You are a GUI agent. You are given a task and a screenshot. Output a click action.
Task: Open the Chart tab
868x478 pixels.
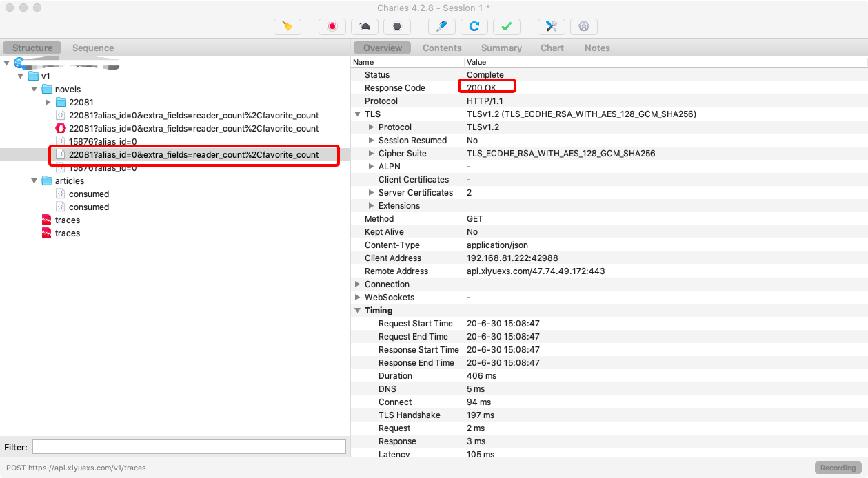coord(552,48)
